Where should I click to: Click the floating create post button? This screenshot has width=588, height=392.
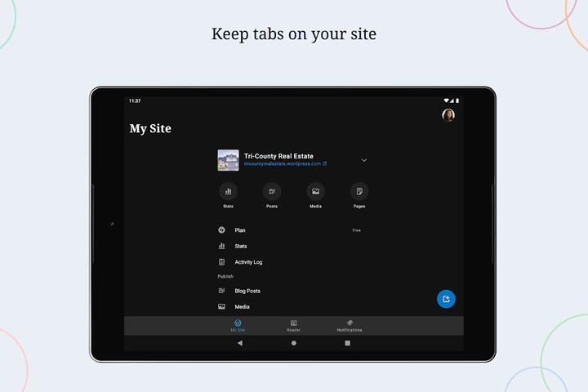446,299
